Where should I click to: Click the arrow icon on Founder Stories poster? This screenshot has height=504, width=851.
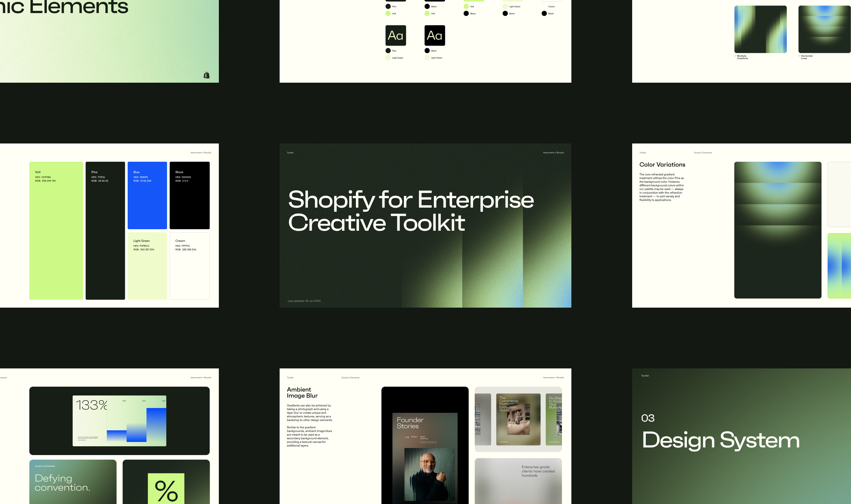406,437
